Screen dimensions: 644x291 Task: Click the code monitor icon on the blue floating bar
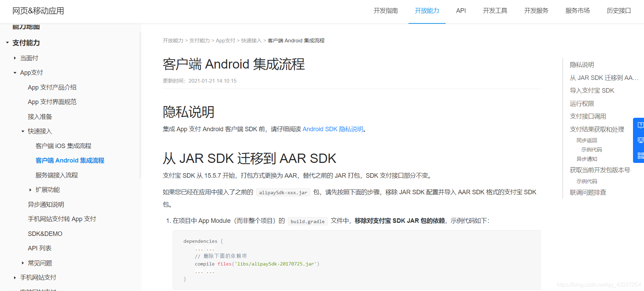640,140
